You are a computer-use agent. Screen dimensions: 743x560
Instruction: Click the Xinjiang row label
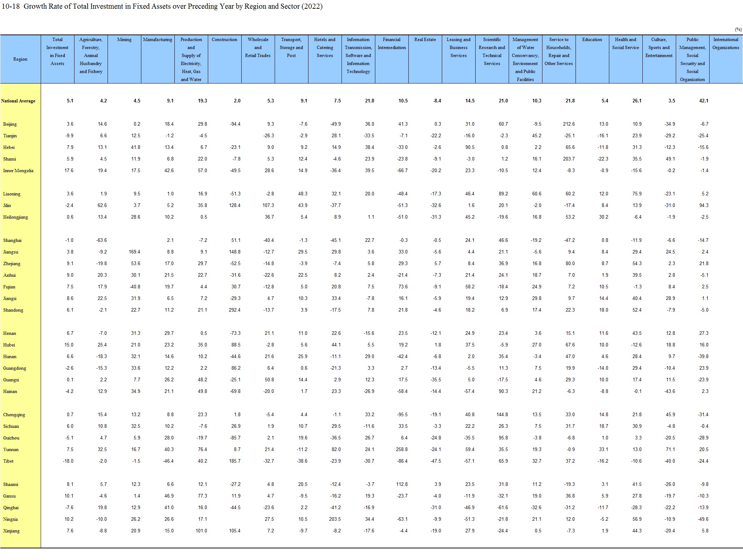[11, 531]
